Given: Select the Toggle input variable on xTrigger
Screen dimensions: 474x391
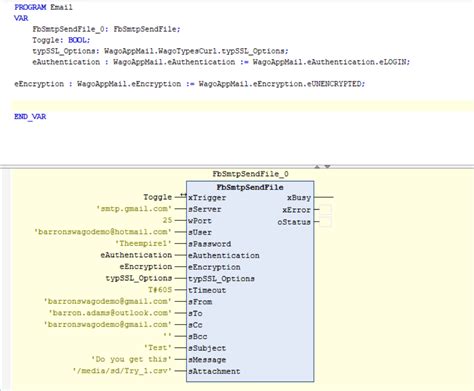Looking at the screenshot, I should 158,197.
